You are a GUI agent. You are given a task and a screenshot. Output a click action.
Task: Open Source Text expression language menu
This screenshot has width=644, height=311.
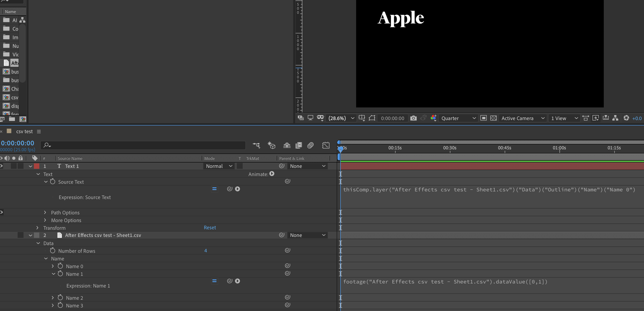tap(237, 189)
